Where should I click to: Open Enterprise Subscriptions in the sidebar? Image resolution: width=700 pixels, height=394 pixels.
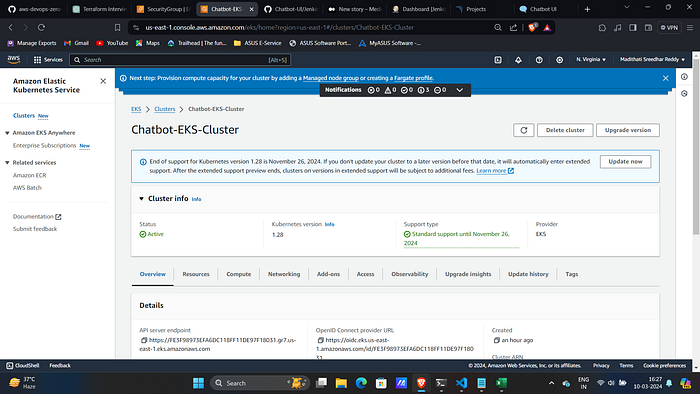[44, 145]
